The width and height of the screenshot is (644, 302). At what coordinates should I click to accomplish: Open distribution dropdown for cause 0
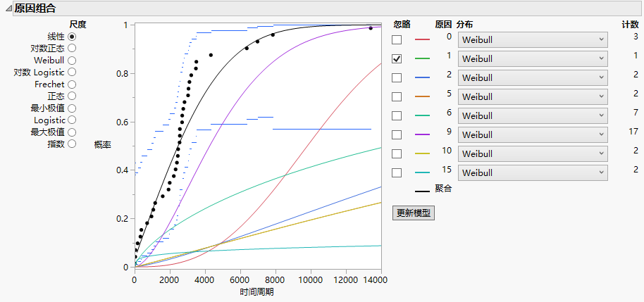point(533,40)
